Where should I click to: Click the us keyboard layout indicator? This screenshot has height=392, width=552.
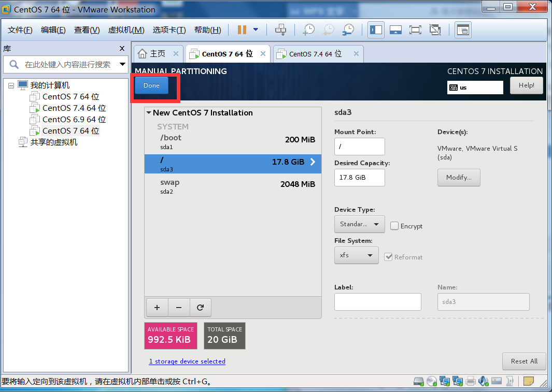pyautogui.click(x=475, y=88)
